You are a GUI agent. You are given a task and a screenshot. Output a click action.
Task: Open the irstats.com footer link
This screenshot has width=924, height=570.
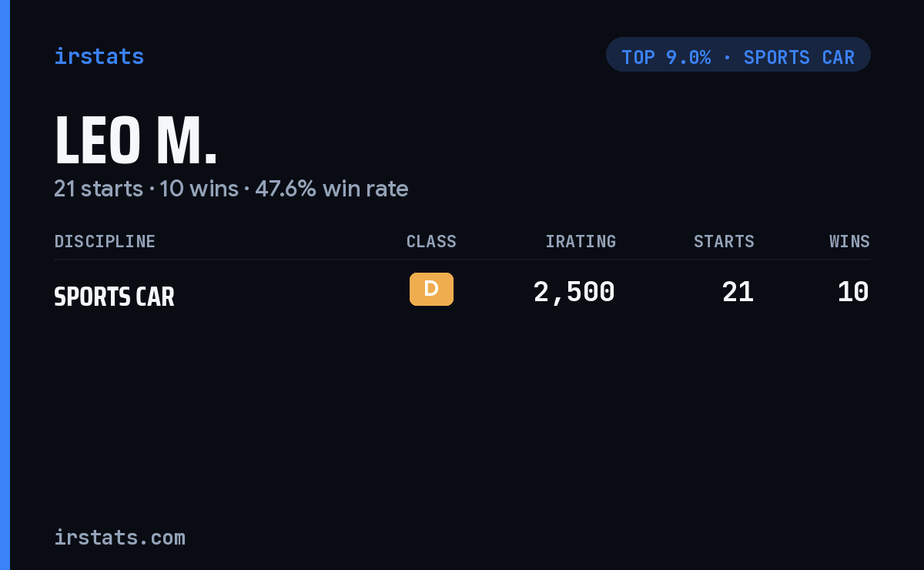coord(119,537)
